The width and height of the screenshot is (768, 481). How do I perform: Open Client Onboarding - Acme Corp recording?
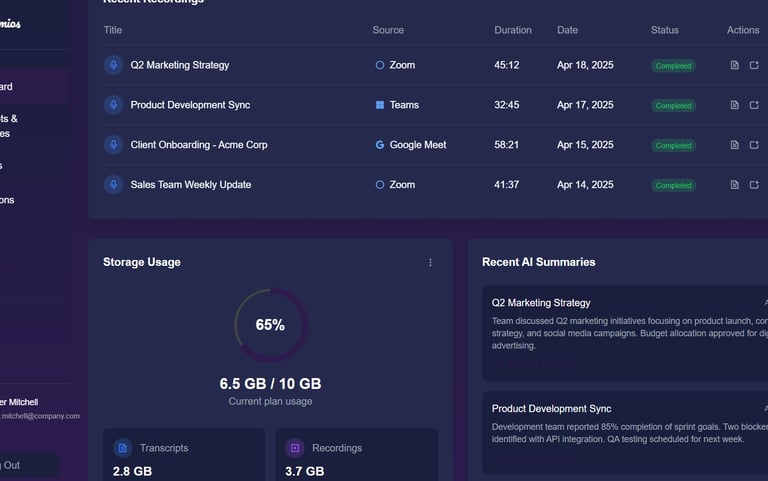pyautogui.click(x=199, y=145)
